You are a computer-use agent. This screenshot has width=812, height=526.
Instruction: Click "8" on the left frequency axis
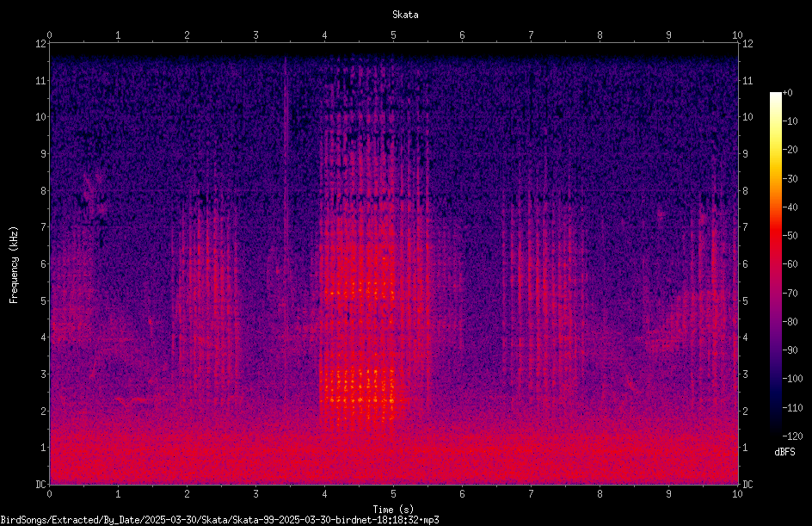43,191
